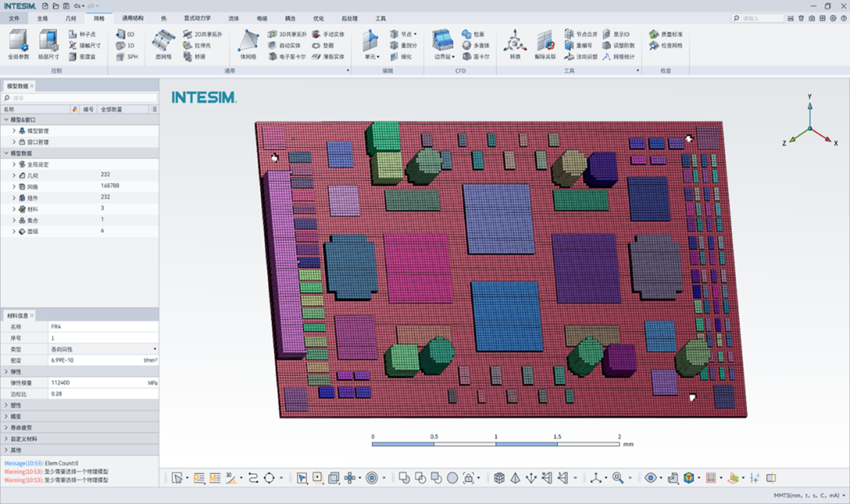
Task: Click the undo button in the title bar
Action: [77, 6]
